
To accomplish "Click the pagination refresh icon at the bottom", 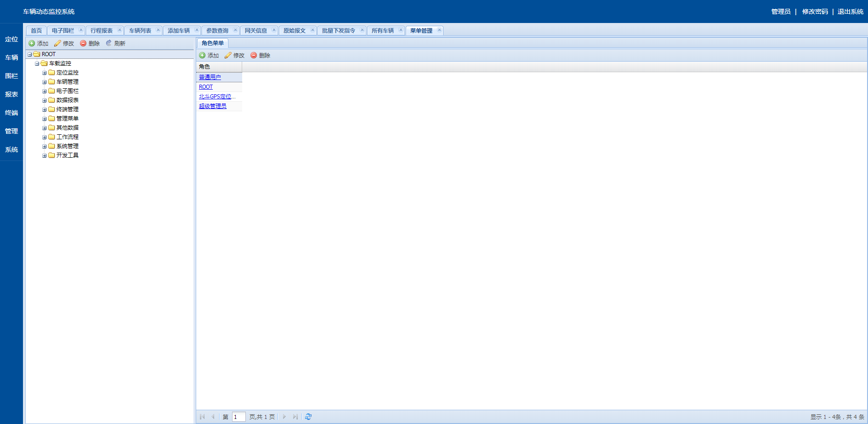I will (x=308, y=417).
